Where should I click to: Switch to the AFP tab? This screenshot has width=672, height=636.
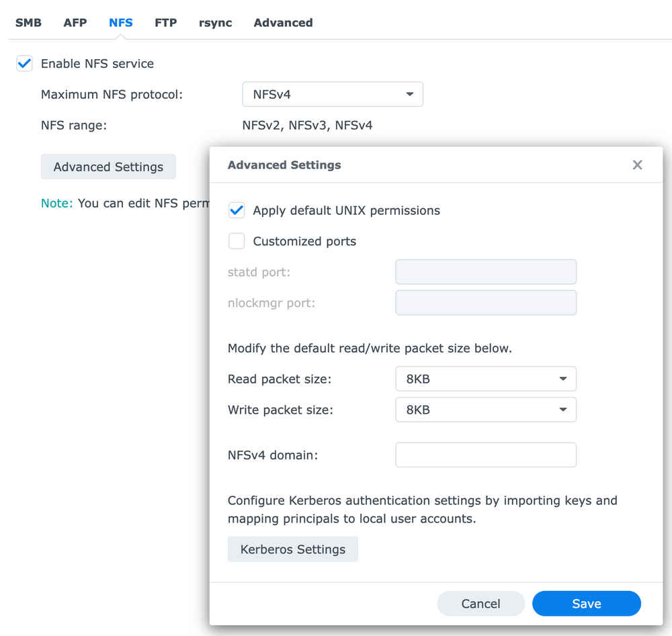click(x=75, y=22)
